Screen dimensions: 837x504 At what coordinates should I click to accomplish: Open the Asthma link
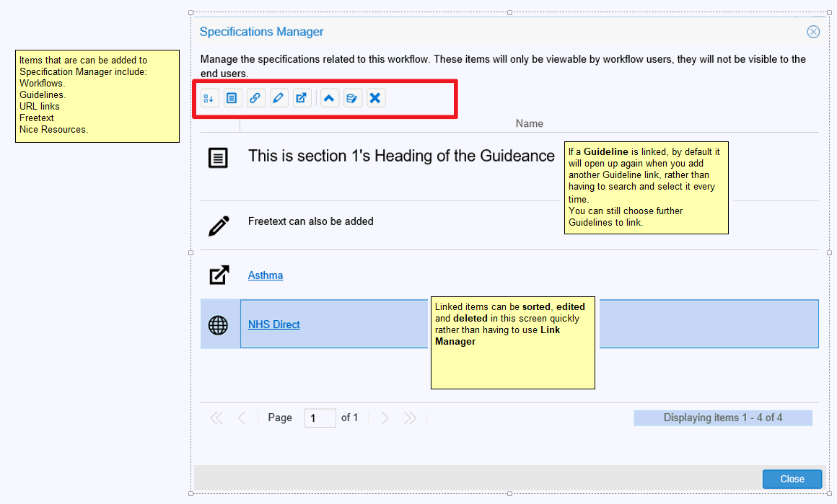[x=266, y=275]
